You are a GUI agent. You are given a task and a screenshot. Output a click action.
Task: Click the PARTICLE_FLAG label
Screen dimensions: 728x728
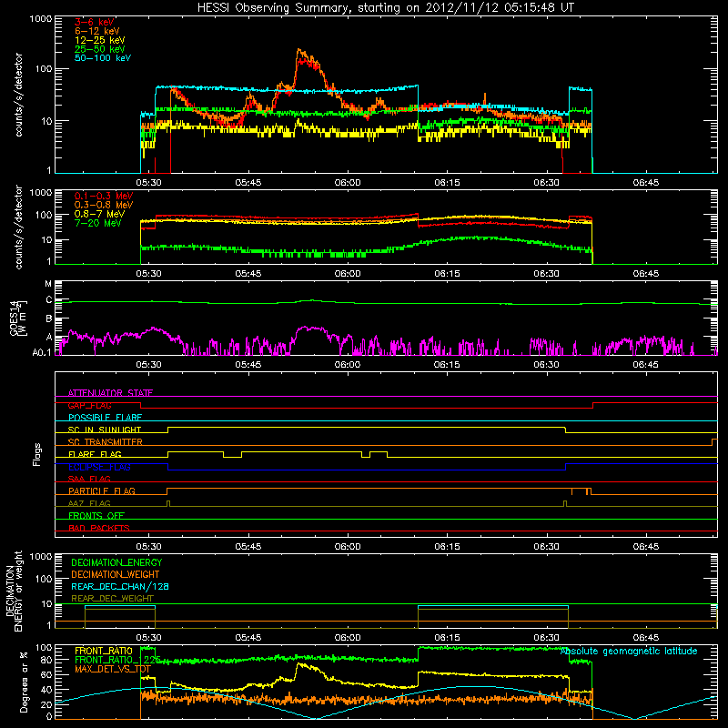[102, 490]
